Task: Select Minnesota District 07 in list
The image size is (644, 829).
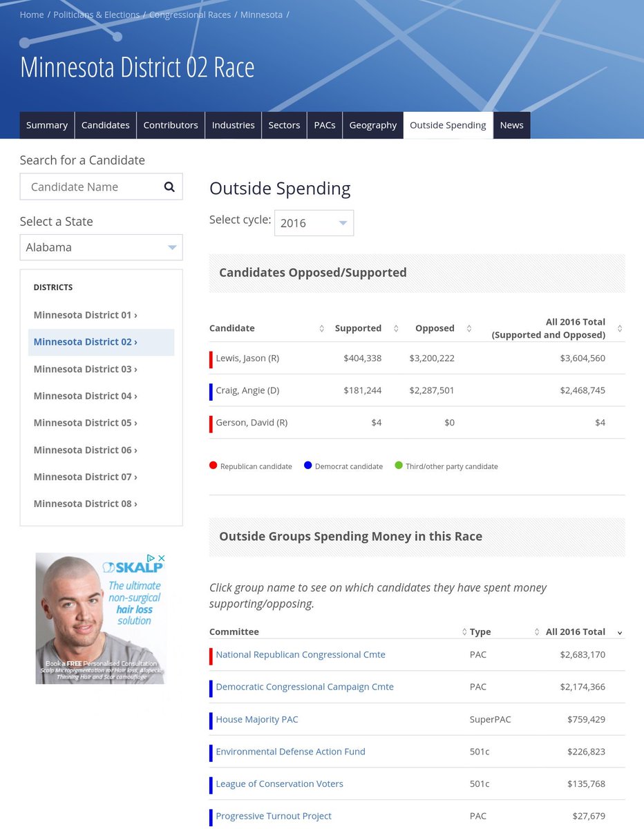Action: pyautogui.click(x=86, y=477)
